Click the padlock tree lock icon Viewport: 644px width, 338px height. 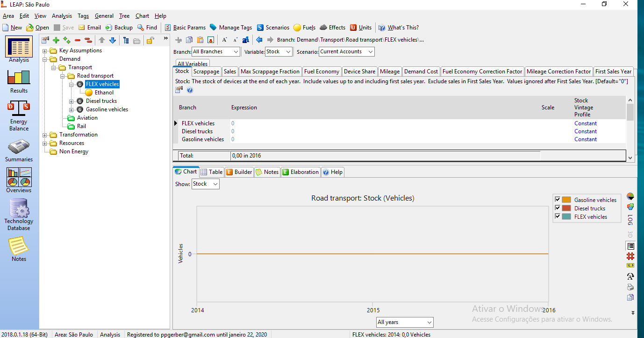(x=150, y=40)
